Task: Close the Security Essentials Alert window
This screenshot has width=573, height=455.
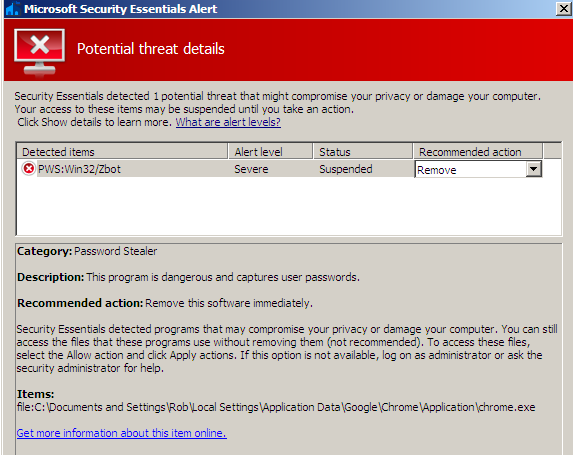Action: [x=563, y=8]
